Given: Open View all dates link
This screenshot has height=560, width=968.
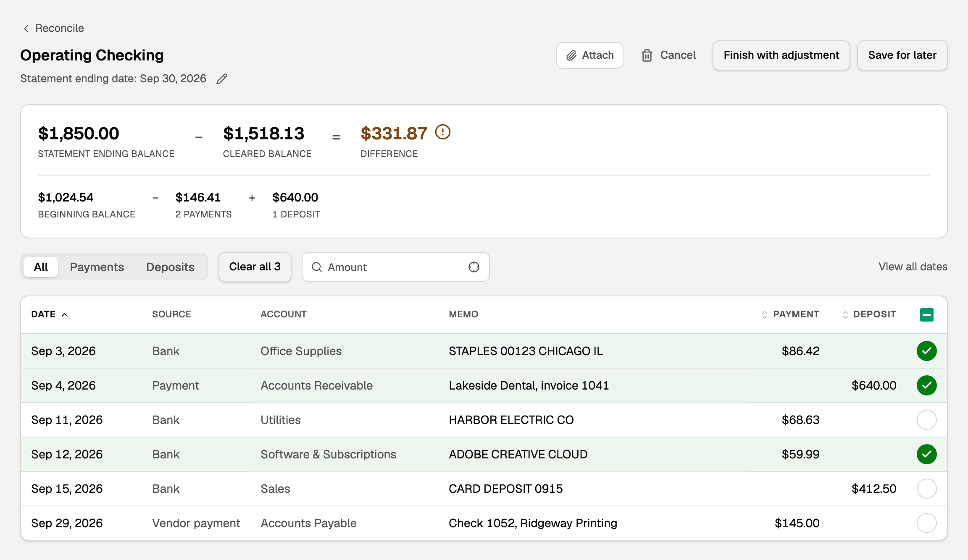Looking at the screenshot, I should (913, 267).
